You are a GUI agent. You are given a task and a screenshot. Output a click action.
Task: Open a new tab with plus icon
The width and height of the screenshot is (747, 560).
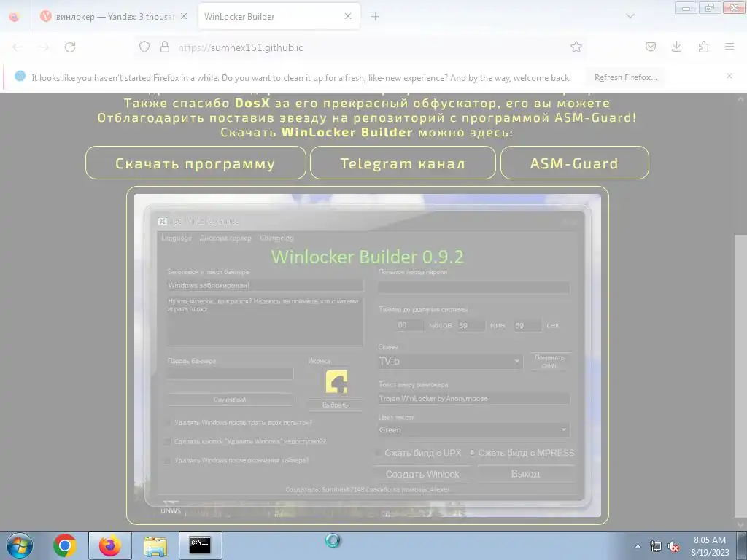click(376, 17)
